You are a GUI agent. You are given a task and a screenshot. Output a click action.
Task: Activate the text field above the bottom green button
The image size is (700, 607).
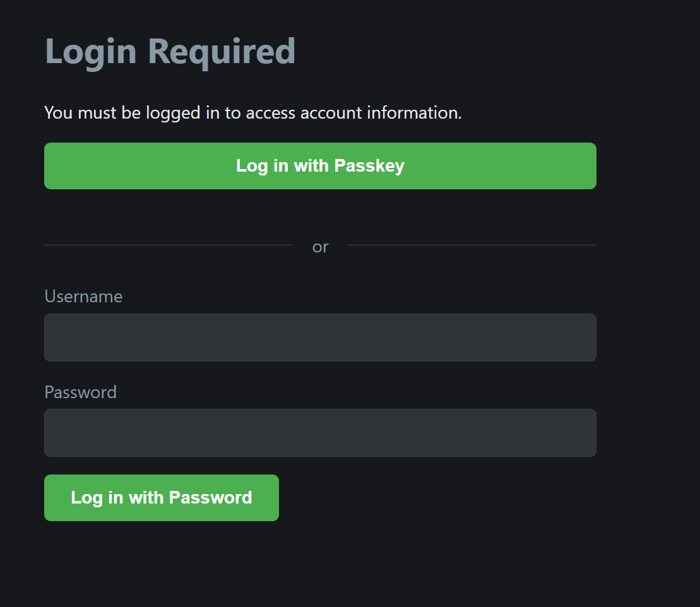(x=320, y=433)
